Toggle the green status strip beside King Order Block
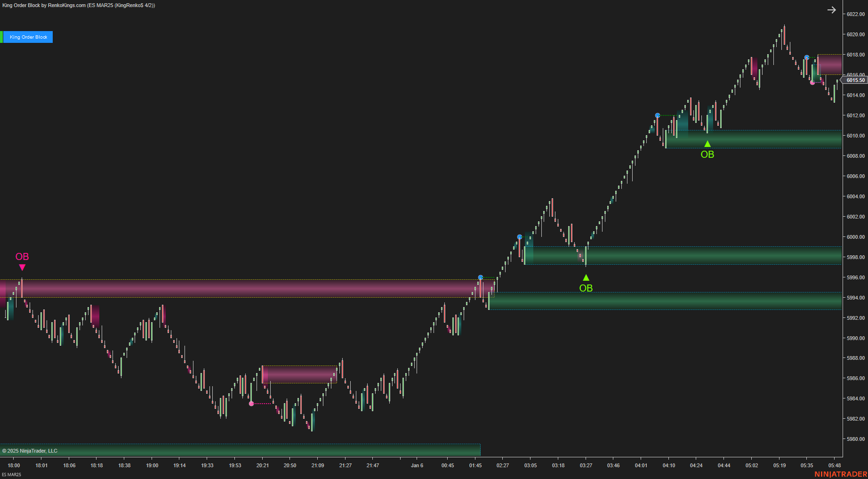The height and width of the screenshot is (479, 868). [1, 37]
